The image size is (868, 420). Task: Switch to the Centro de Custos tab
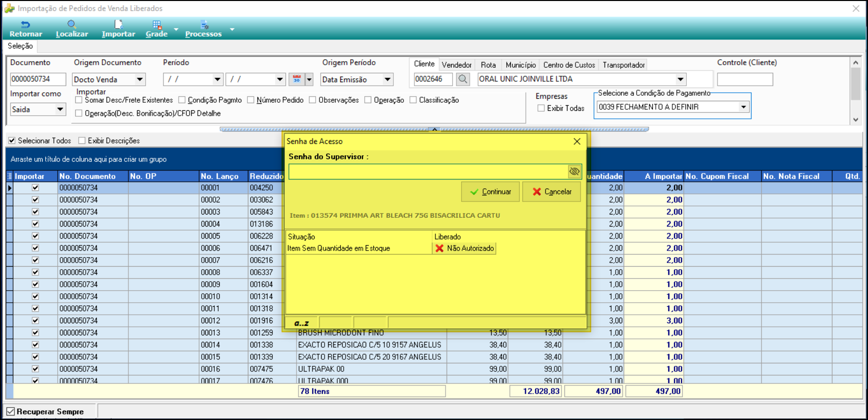coord(569,65)
